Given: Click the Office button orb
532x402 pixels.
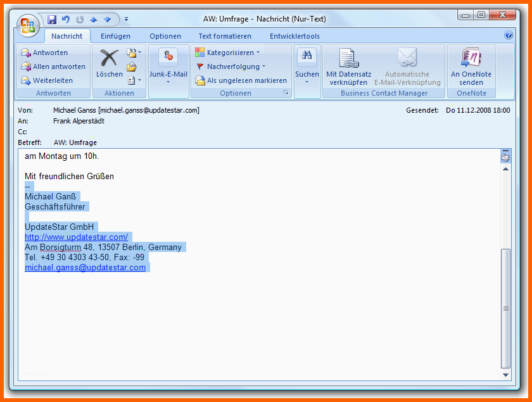Looking at the screenshot, I should pyautogui.click(x=28, y=26).
